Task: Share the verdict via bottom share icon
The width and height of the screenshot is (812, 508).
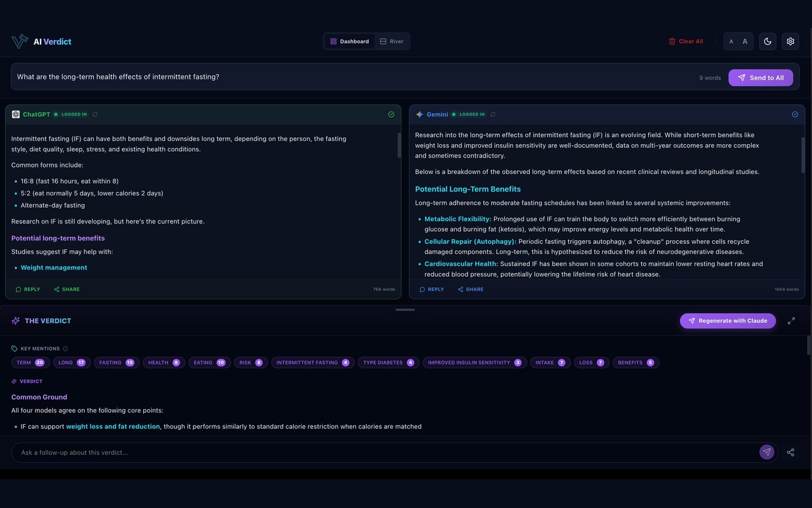Action: pos(790,452)
